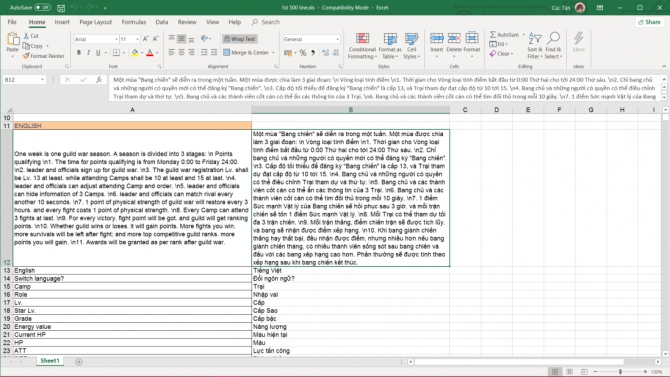The height and width of the screenshot is (377, 670).
Task: Open Merge & Center dropdown arrow
Action: click(x=273, y=53)
